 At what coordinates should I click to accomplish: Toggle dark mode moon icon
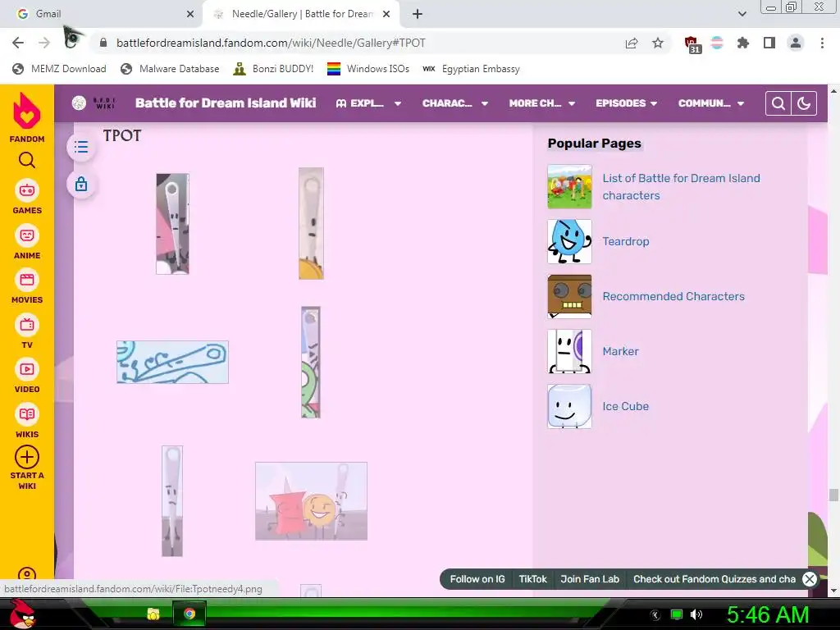(x=804, y=103)
